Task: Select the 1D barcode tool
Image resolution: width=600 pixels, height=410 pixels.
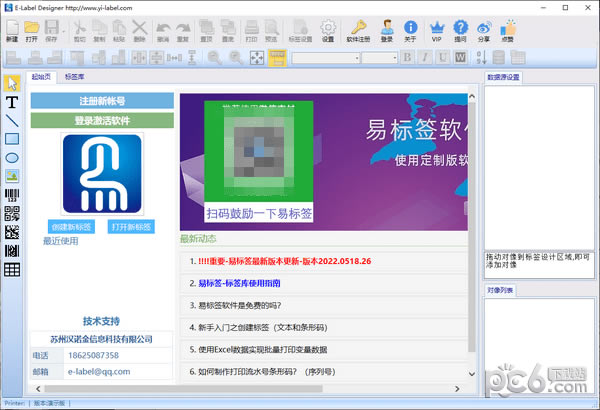Action: pos(12,195)
